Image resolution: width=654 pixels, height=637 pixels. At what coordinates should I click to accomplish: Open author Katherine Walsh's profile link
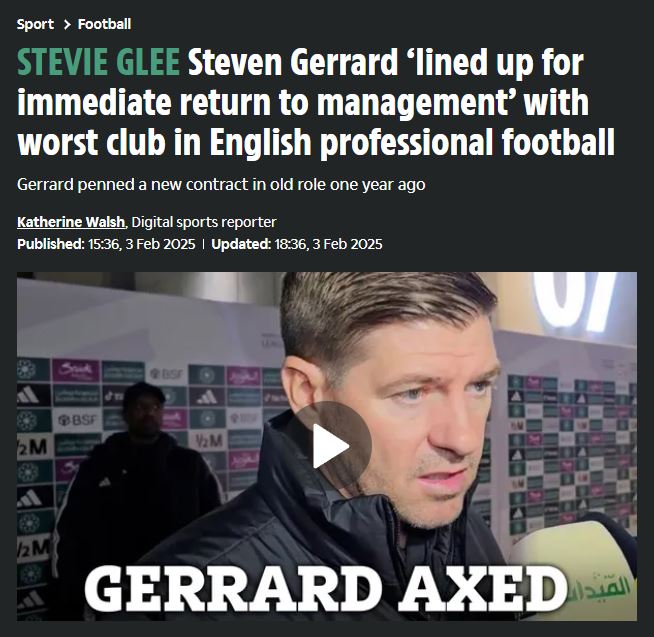tap(71, 222)
